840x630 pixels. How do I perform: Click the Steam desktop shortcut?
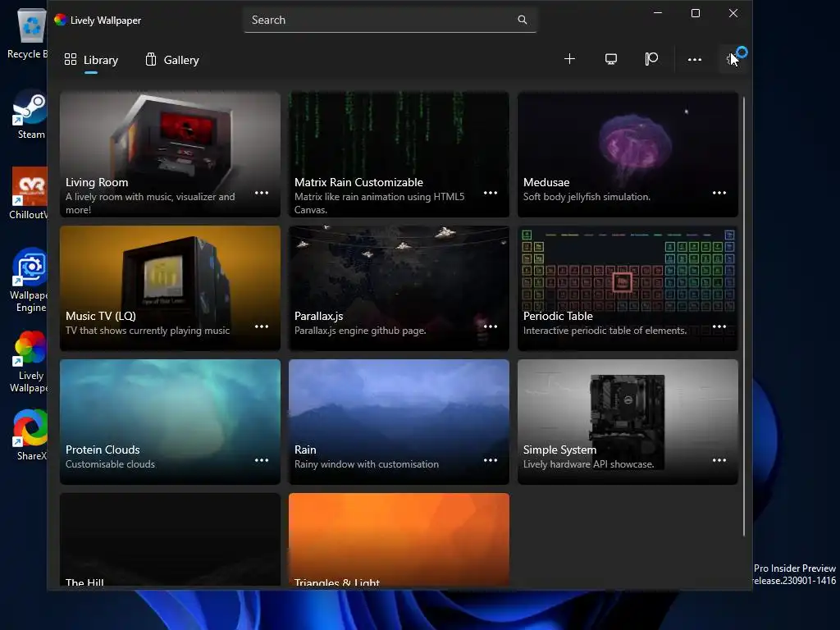30,115
